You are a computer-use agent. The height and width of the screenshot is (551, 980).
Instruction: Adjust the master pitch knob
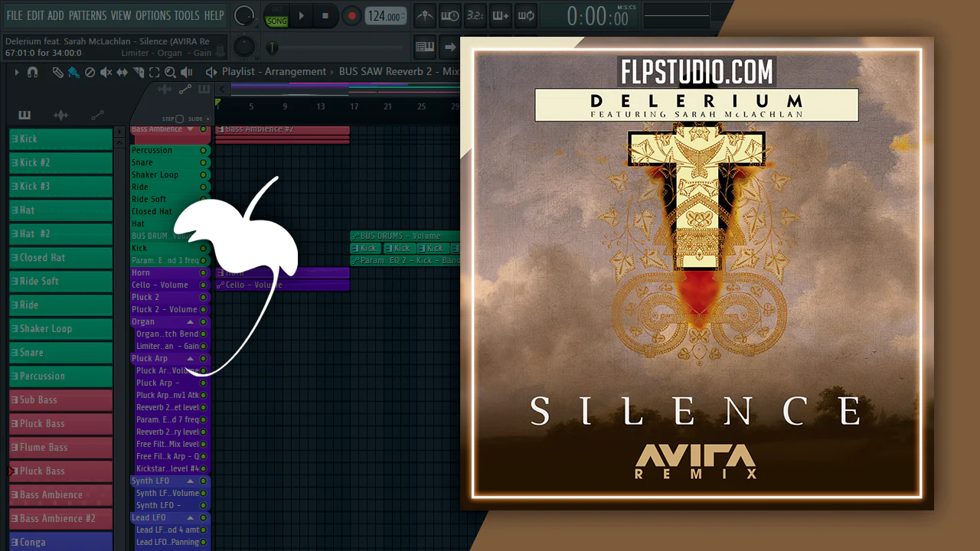tap(244, 47)
